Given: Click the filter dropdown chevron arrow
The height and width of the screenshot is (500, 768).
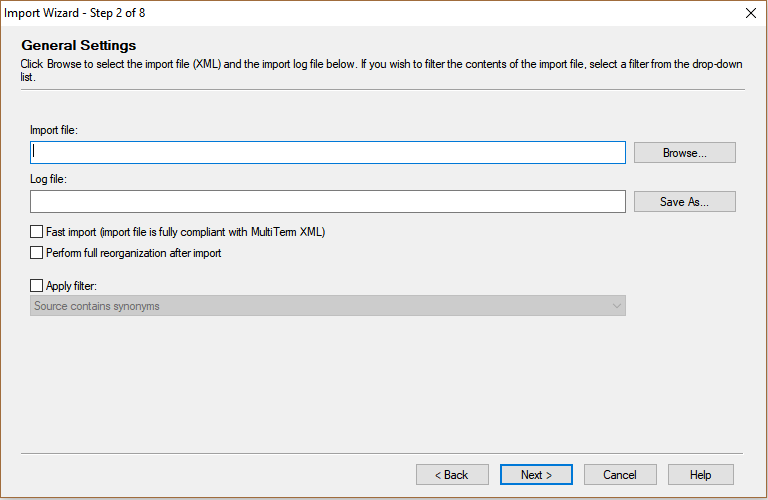Looking at the screenshot, I should tap(616, 306).
